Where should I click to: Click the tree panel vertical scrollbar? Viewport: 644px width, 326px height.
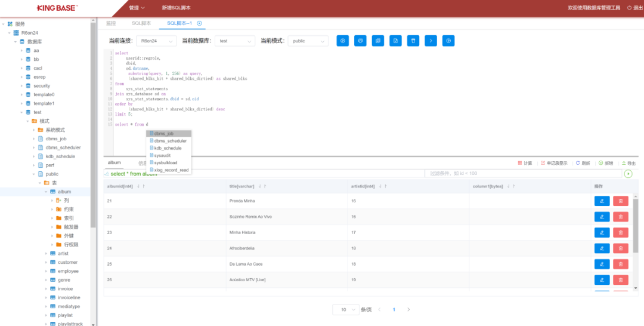coord(93,124)
